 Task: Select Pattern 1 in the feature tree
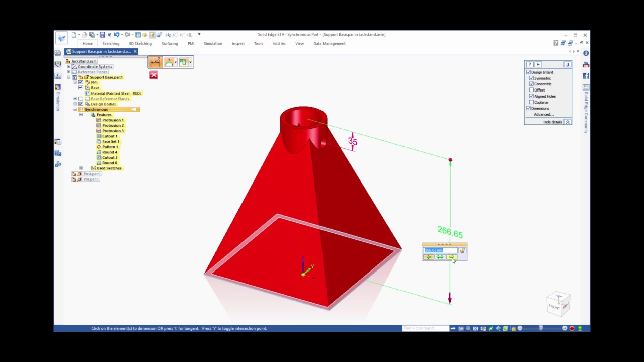coord(110,147)
